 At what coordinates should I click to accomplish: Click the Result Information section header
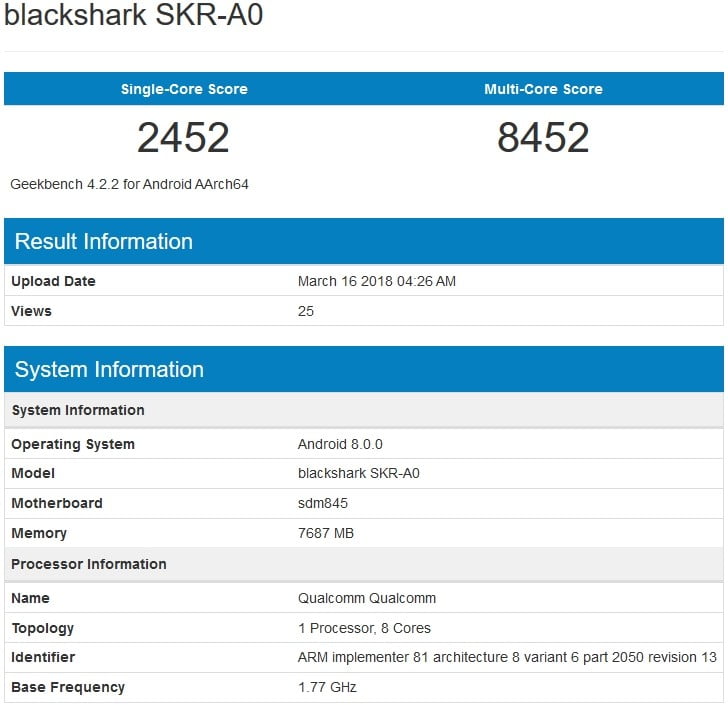click(x=104, y=241)
